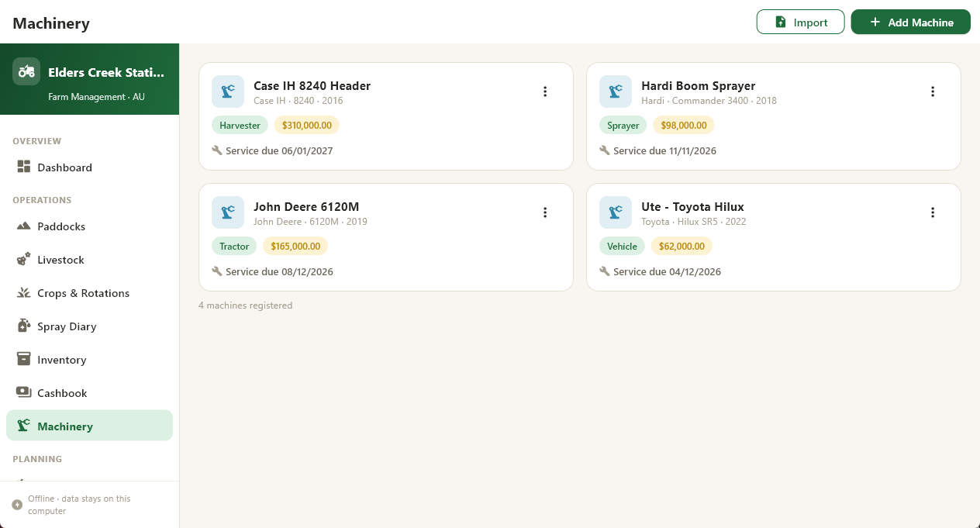Click the Harvester category tag
This screenshot has width=980, height=528.
240,125
